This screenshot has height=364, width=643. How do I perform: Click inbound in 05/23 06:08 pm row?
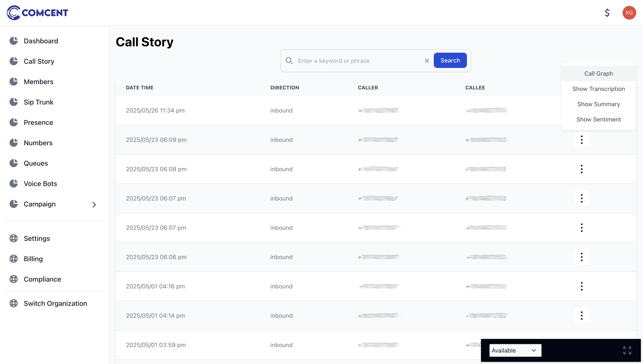point(281,169)
